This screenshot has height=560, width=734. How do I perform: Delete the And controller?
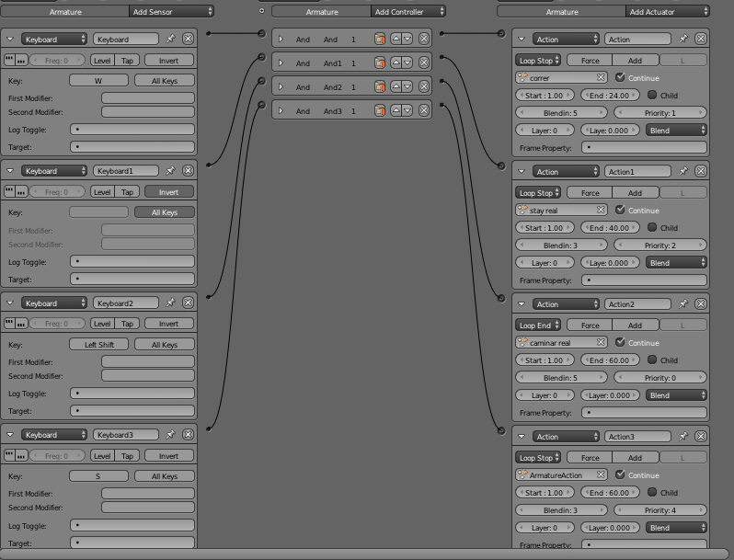424,39
